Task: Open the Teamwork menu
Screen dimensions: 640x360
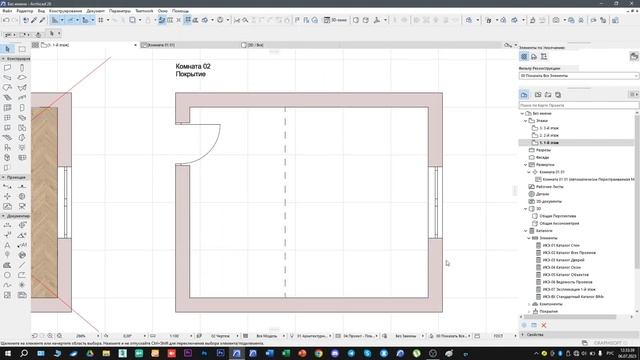Action: pyautogui.click(x=144, y=11)
